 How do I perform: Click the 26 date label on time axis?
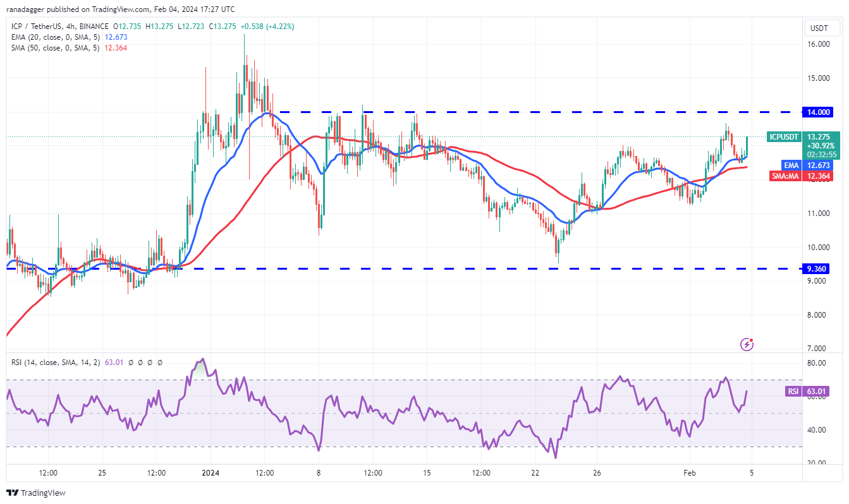tap(597, 472)
